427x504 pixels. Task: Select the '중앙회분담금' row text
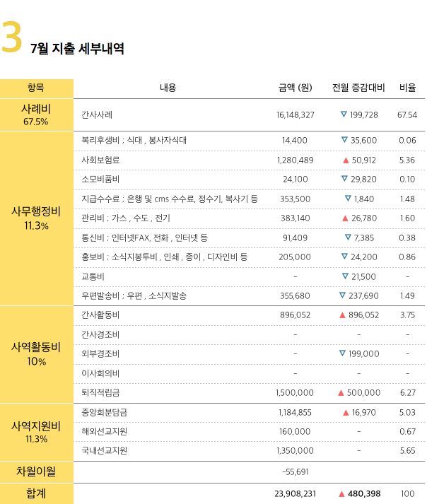104,412
